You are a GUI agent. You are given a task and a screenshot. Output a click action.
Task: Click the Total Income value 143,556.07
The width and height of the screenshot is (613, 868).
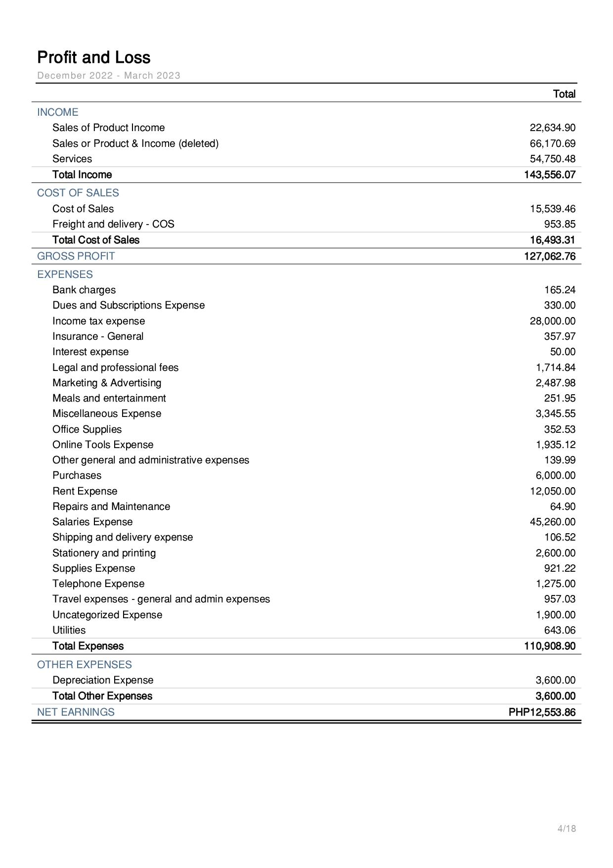click(550, 175)
